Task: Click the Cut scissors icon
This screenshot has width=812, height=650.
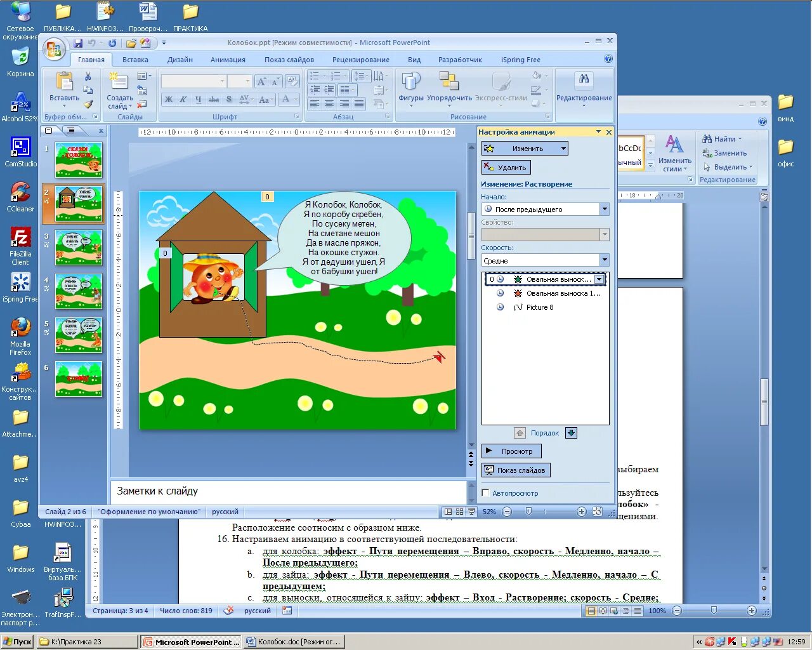Action: click(x=88, y=76)
